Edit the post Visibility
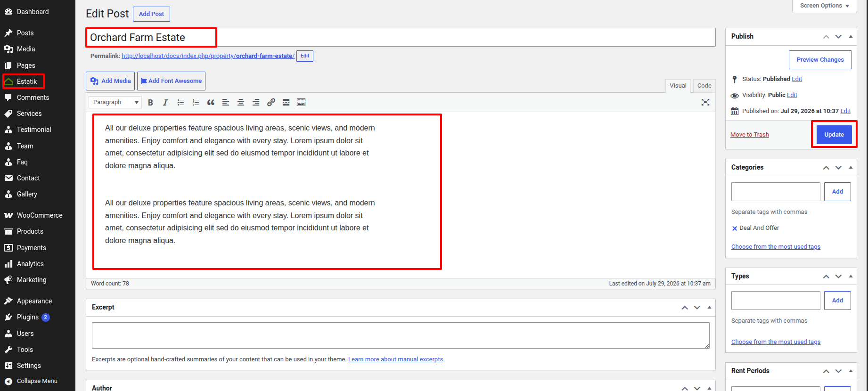This screenshot has width=868, height=391. tap(792, 95)
